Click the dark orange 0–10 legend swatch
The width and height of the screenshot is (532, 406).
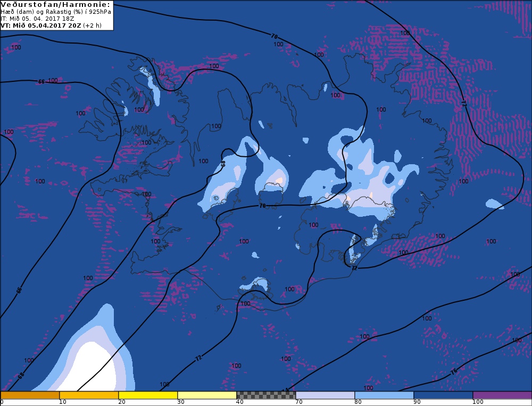[30, 395]
